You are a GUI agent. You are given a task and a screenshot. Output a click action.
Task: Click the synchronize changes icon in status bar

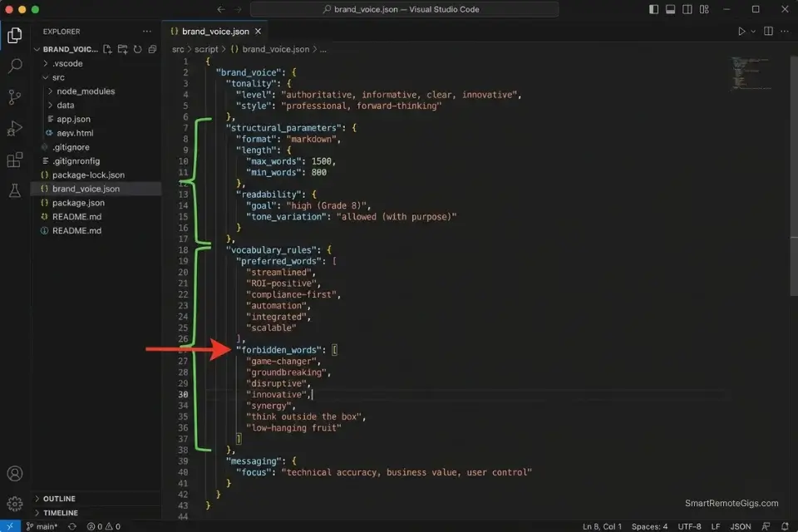point(72,526)
